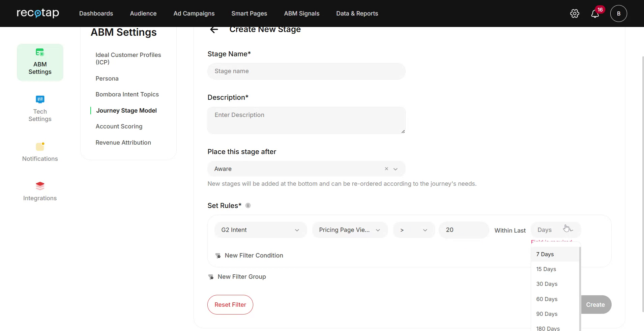Screen dimensions: 644x331
Task: Open the notifications bell with 16 alerts
Action: pos(595,13)
